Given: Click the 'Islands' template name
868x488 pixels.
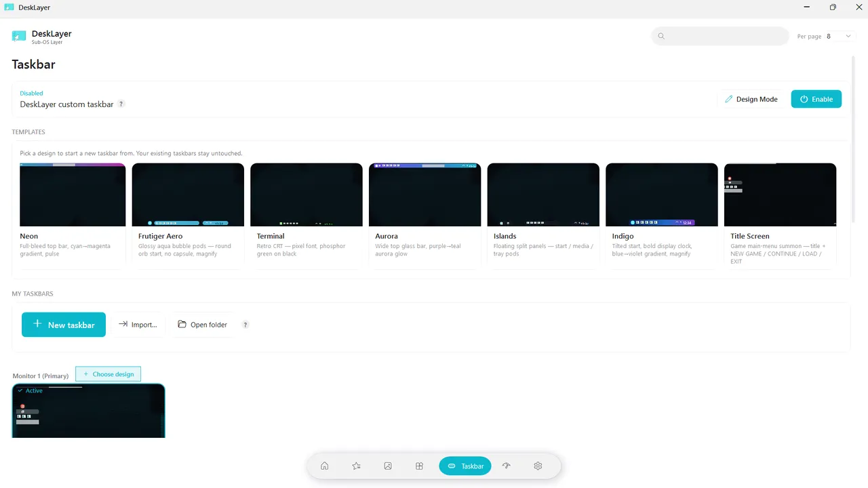Looking at the screenshot, I should pos(505,236).
